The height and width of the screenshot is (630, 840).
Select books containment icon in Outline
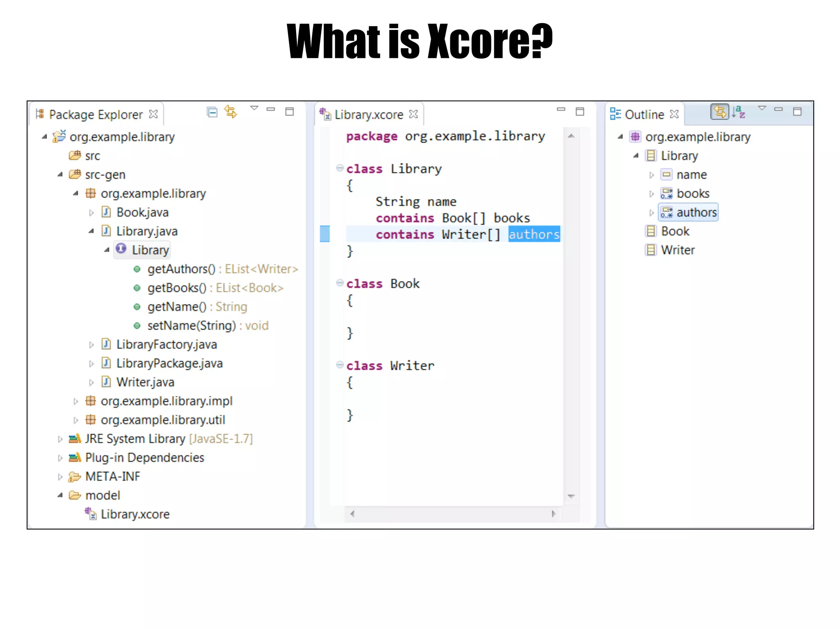(667, 193)
